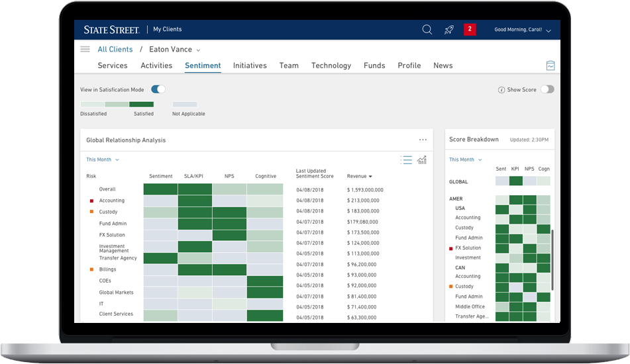Go to All Clients breadcrumb link
630x364 pixels.
click(x=115, y=50)
